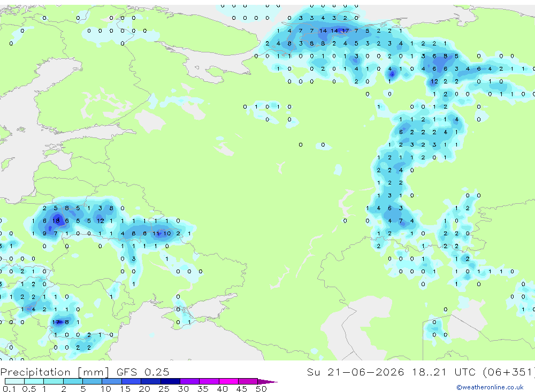Screen dimensions: 535x392
Task: Click the legend swatch between 0.5 and 1
Action: (x=34, y=381)
